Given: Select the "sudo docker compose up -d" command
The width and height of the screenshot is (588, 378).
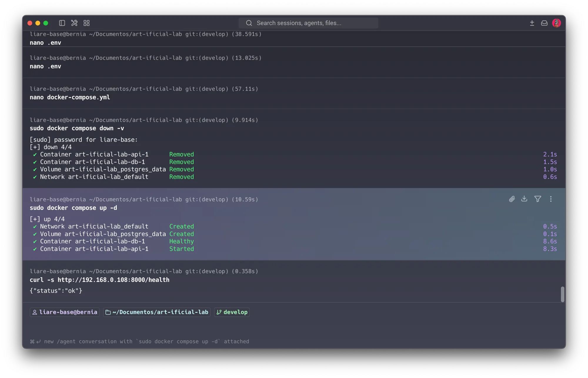Looking at the screenshot, I should (73, 208).
